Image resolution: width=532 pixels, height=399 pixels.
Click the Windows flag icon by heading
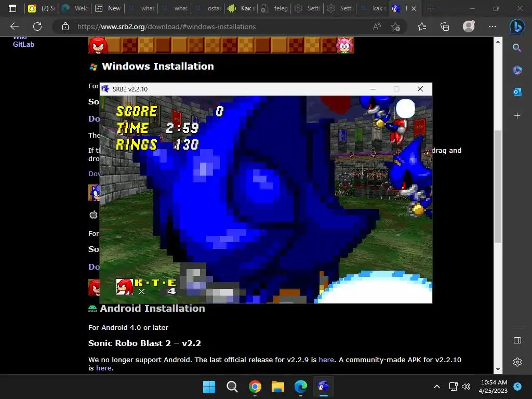pyautogui.click(x=94, y=67)
